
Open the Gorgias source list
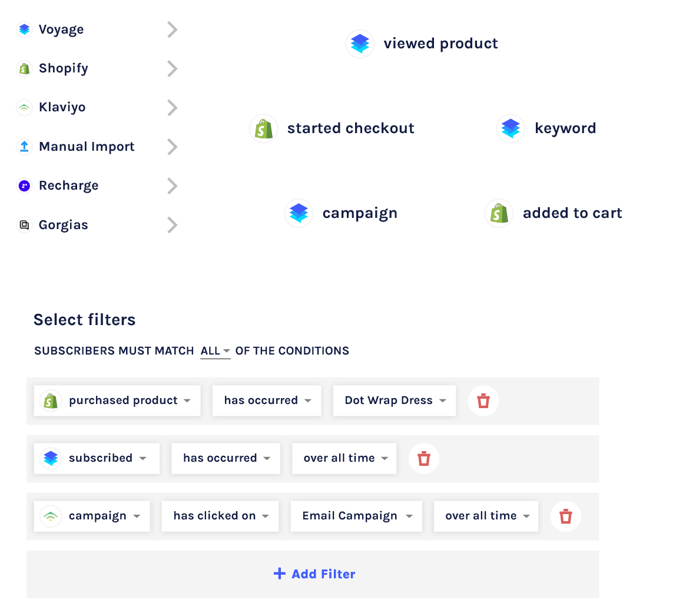pyautogui.click(x=172, y=225)
